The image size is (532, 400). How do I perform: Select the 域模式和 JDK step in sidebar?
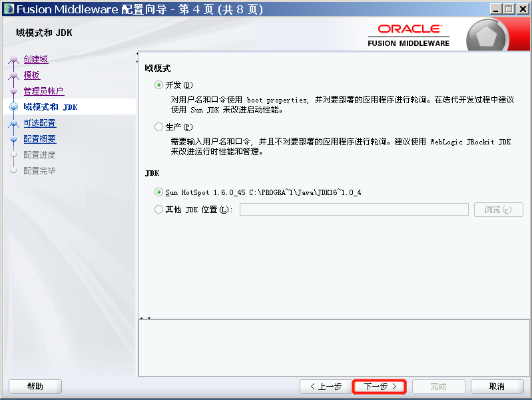pyautogui.click(x=51, y=107)
